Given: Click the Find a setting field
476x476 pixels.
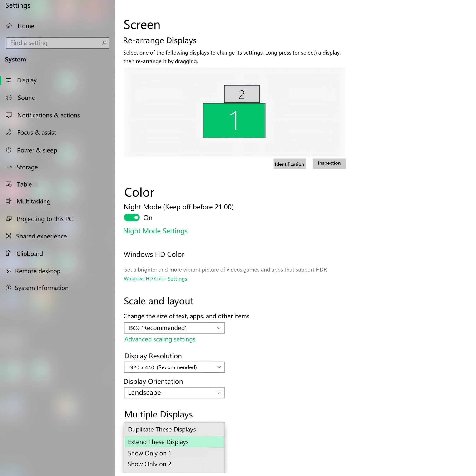Looking at the screenshot, I should click(x=57, y=43).
